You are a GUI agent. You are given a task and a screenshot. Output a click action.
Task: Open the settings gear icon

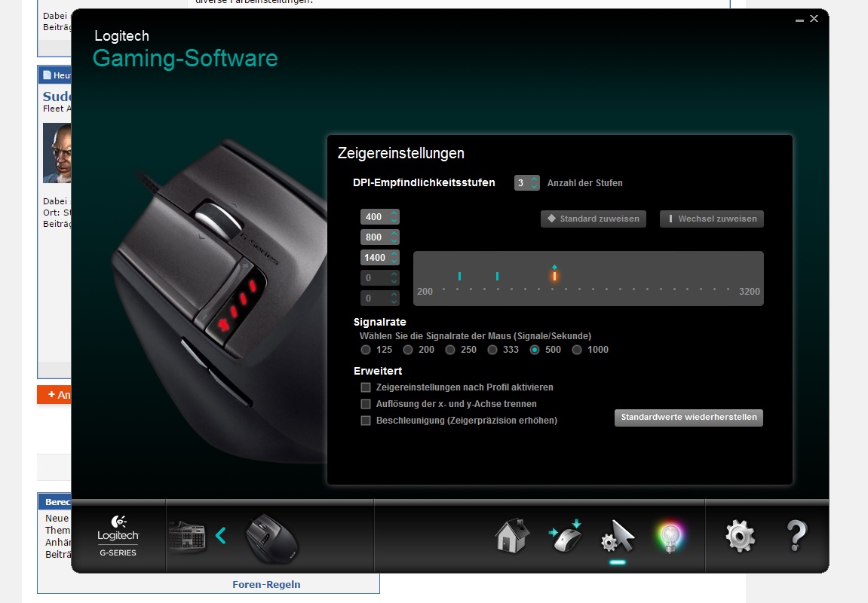click(740, 535)
